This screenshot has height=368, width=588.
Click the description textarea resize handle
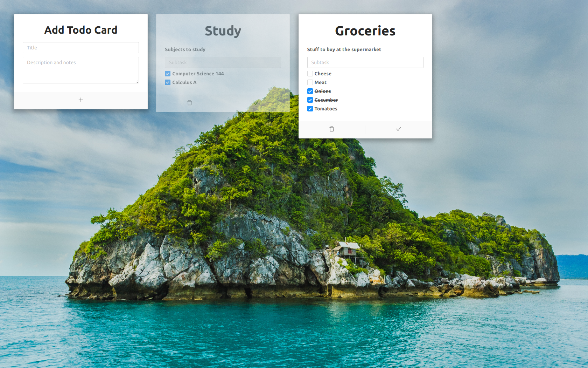point(137,81)
